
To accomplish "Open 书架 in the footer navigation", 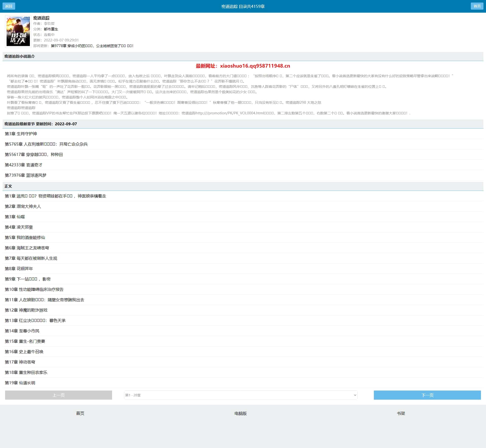I will click(x=401, y=413).
